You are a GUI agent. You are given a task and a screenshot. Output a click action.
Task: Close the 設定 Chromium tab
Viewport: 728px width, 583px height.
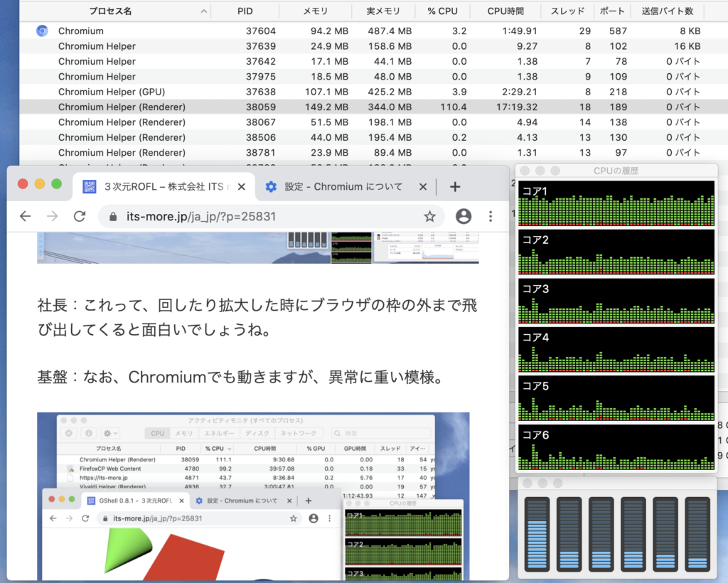(423, 186)
